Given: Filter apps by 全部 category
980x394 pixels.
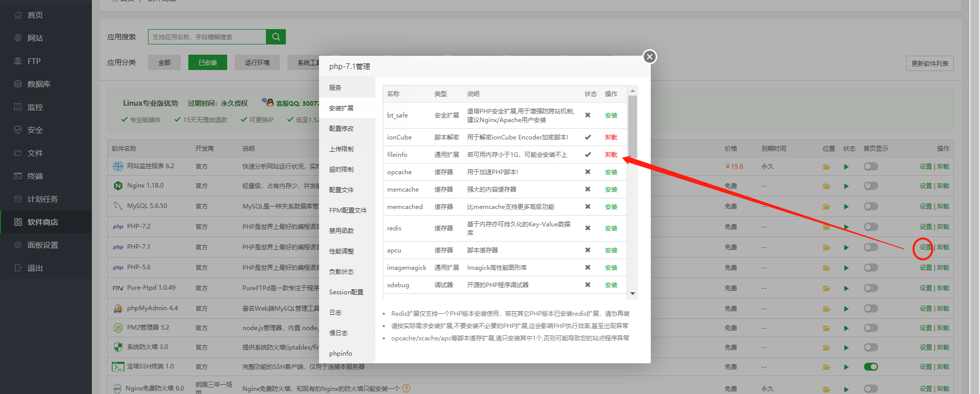Looking at the screenshot, I should (x=164, y=62).
